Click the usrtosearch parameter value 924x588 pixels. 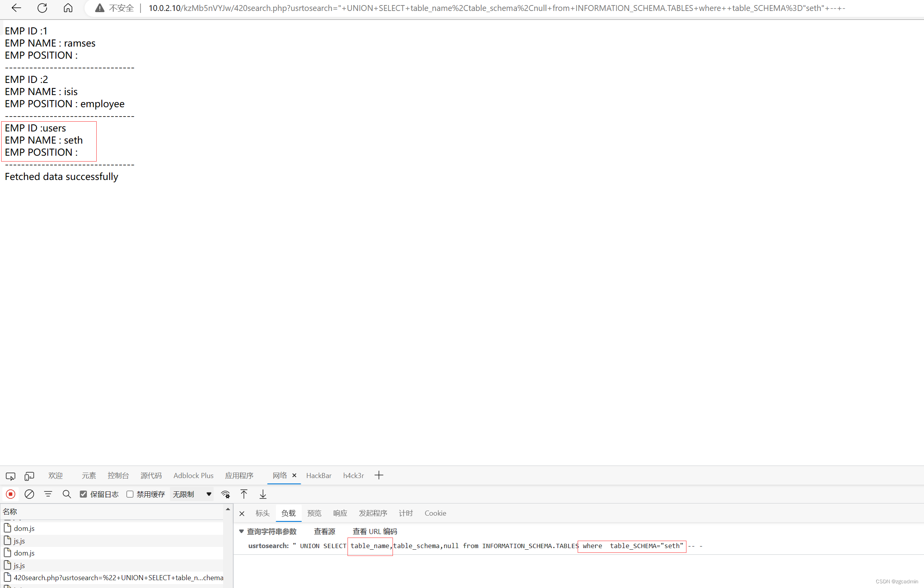point(497,546)
